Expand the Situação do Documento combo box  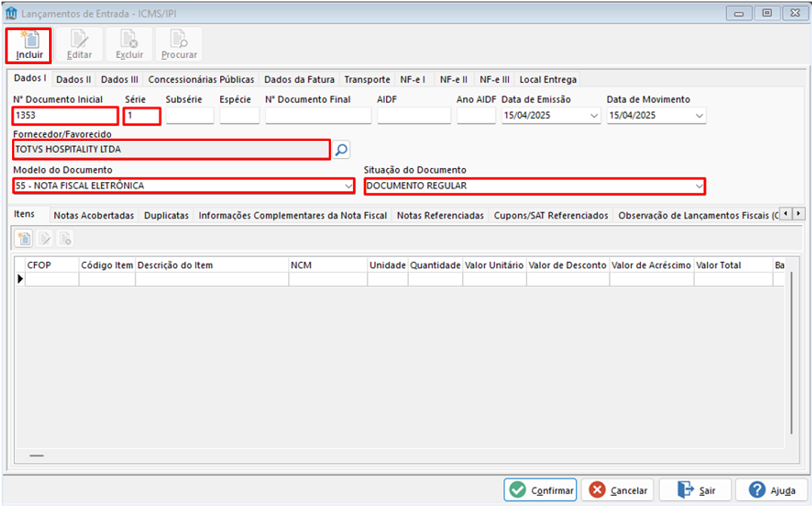coord(699,186)
